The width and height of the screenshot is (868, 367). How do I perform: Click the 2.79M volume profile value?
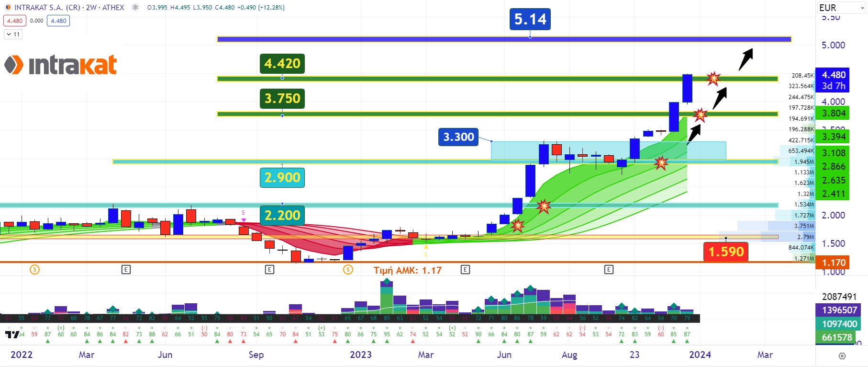(805, 237)
